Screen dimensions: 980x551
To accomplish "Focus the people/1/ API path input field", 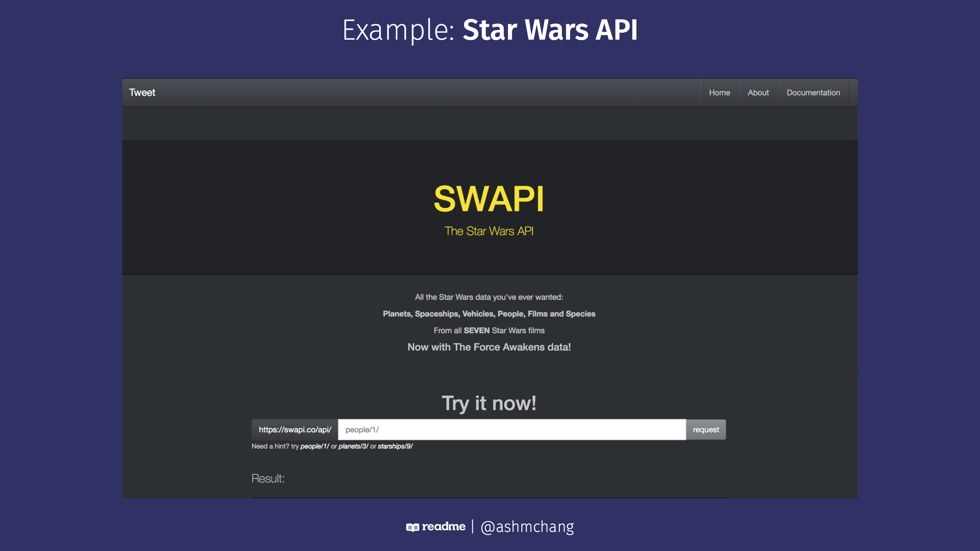I will click(512, 430).
